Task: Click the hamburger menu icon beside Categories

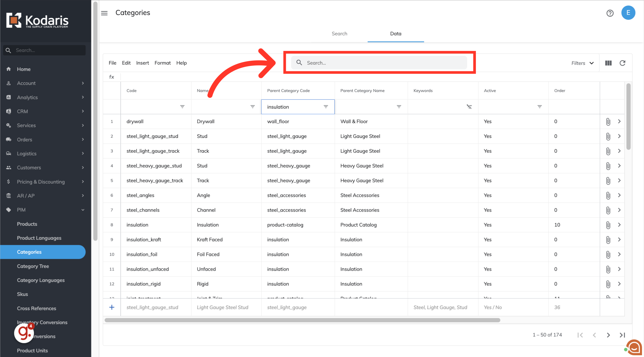Action: tap(104, 13)
